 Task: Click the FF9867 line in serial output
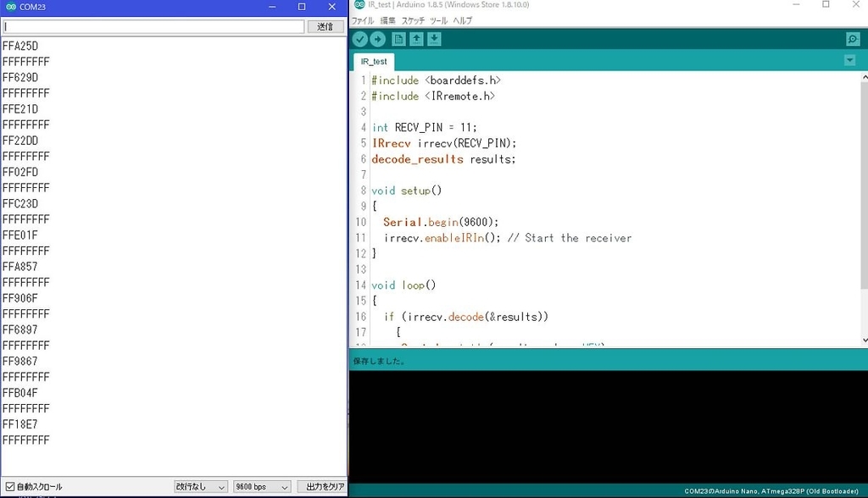pyautogui.click(x=20, y=362)
